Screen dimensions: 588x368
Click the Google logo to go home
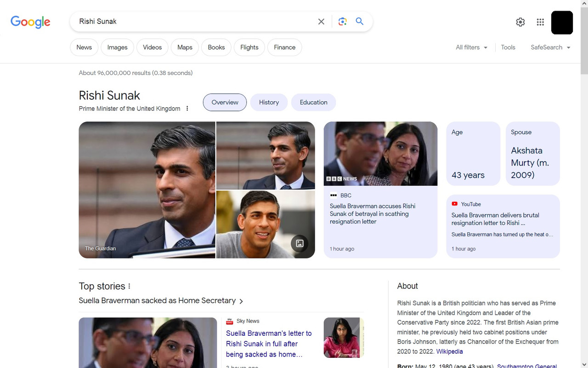pyautogui.click(x=30, y=22)
